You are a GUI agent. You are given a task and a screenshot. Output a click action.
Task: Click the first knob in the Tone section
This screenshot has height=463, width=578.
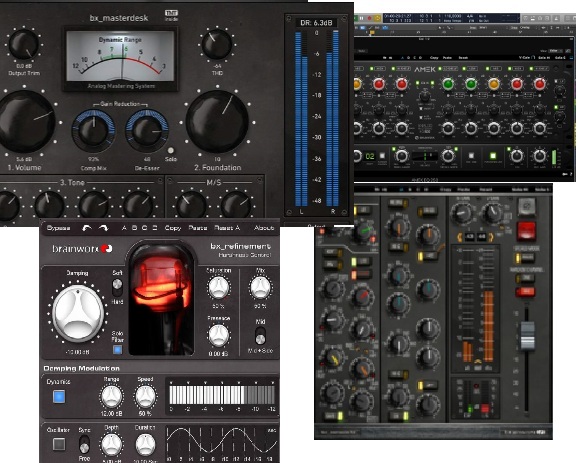click(x=8, y=206)
